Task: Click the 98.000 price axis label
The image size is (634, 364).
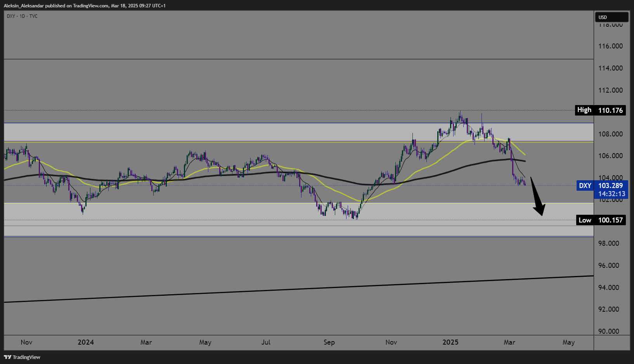Action: (x=609, y=243)
